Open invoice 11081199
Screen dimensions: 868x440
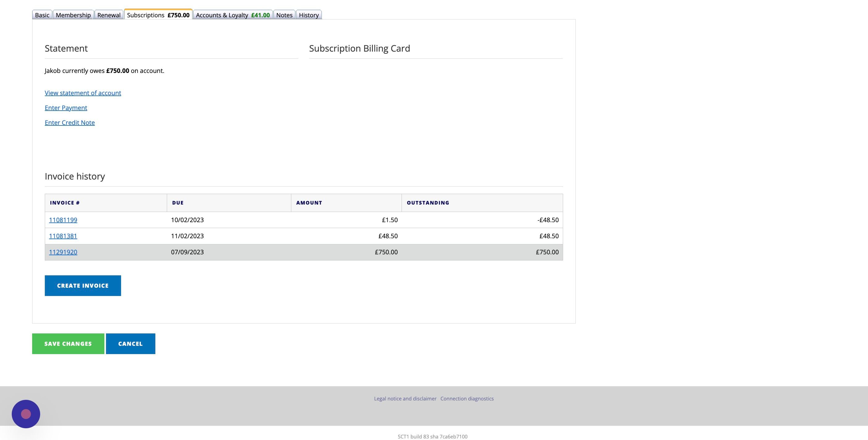[63, 220]
